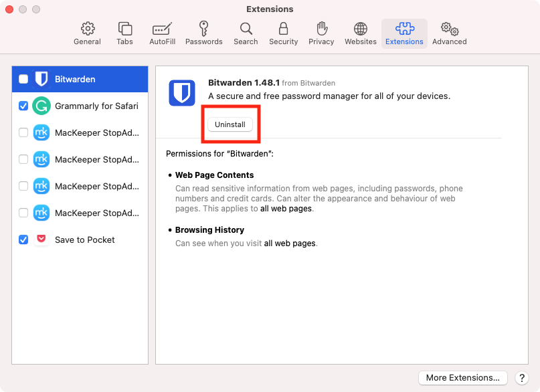Screen dimensions: 540x392
Task: Open the AutoFill preferences icon
Action: tap(162, 29)
